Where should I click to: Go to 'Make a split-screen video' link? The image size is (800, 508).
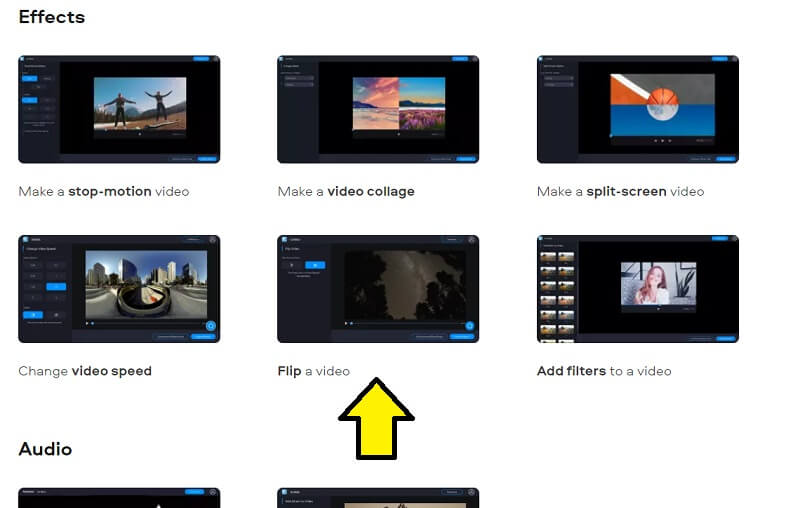click(620, 191)
